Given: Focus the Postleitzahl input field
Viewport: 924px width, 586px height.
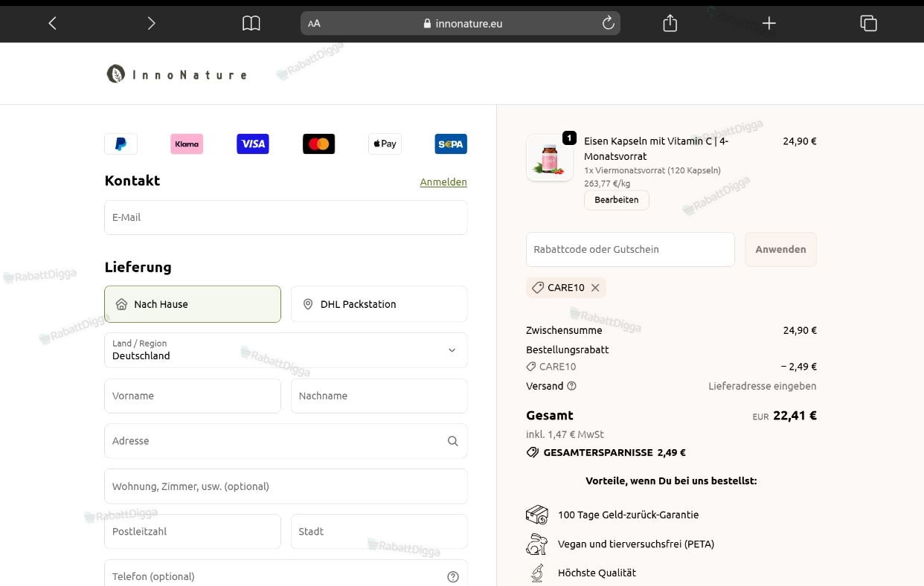Looking at the screenshot, I should pyautogui.click(x=193, y=532).
